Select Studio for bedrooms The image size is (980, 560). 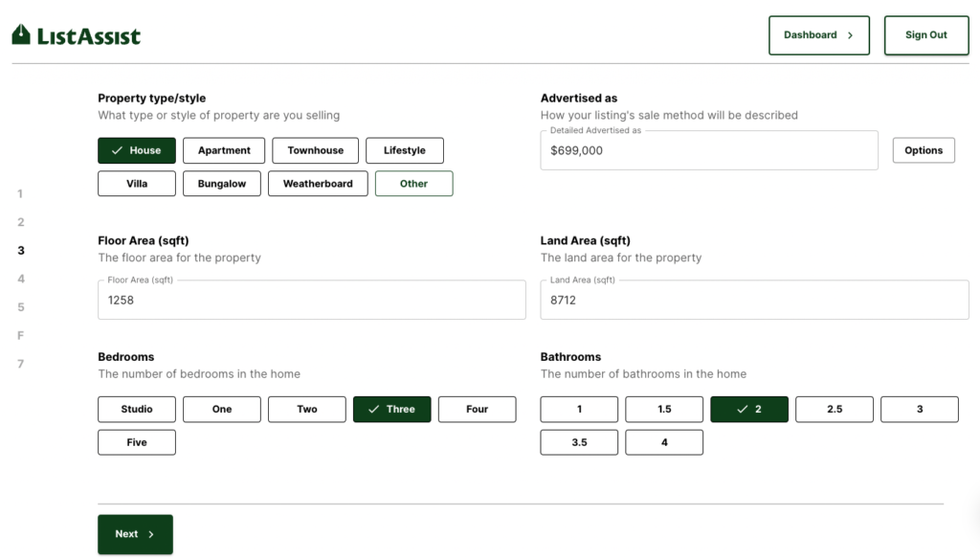[x=137, y=410]
